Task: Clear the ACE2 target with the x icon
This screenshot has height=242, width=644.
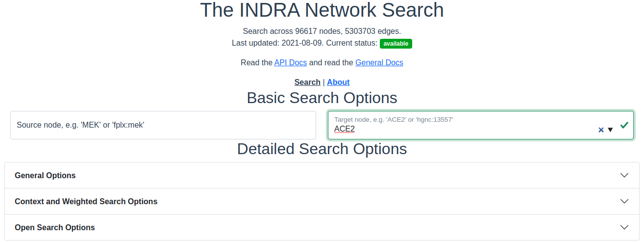Action: click(x=601, y=130)
